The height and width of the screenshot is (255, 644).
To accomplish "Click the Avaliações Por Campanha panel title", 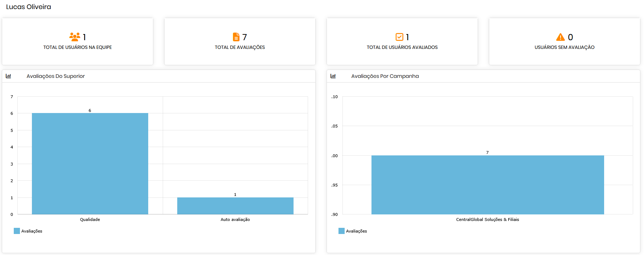I will coord(385,76).
